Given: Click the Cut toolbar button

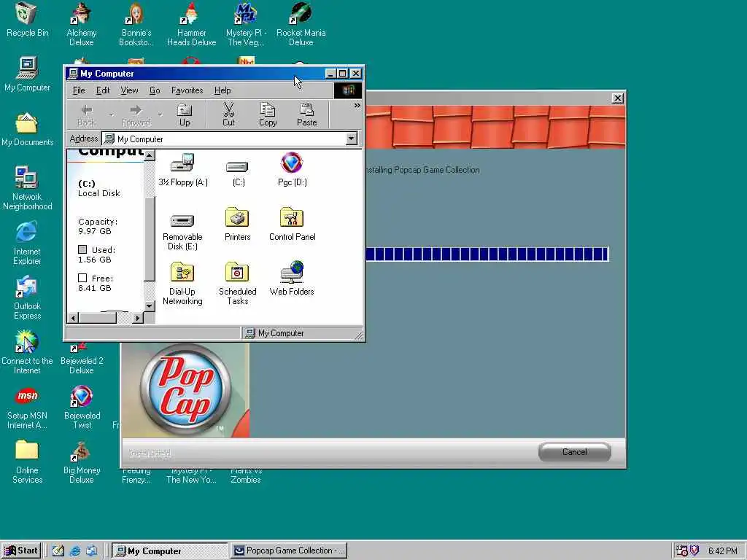Looking at the screenshot, I should pyautogui.click(x=228, y=114).
